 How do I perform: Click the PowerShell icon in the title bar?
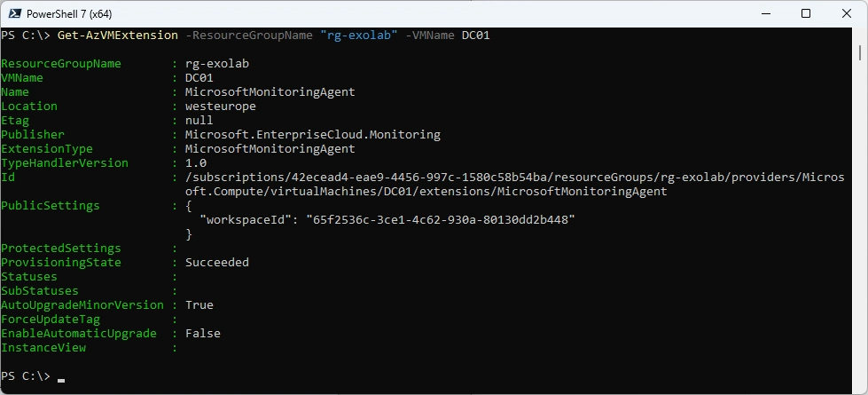[x=14, y=13]
